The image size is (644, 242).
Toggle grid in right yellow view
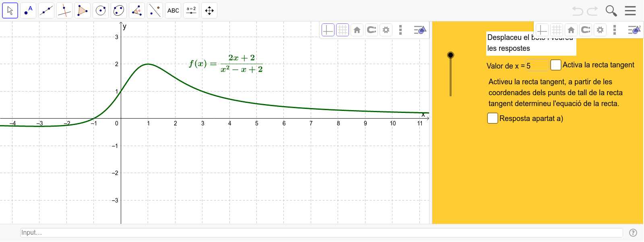557,30
